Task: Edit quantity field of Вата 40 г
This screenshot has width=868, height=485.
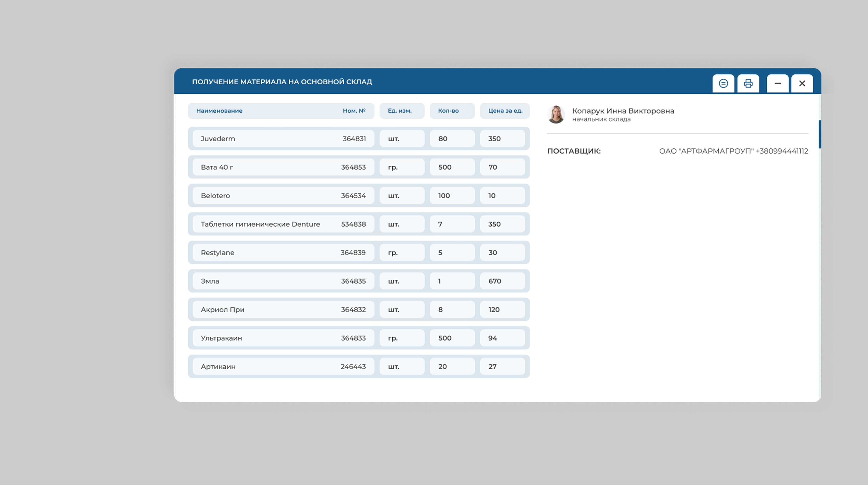Action: (452, 167)
